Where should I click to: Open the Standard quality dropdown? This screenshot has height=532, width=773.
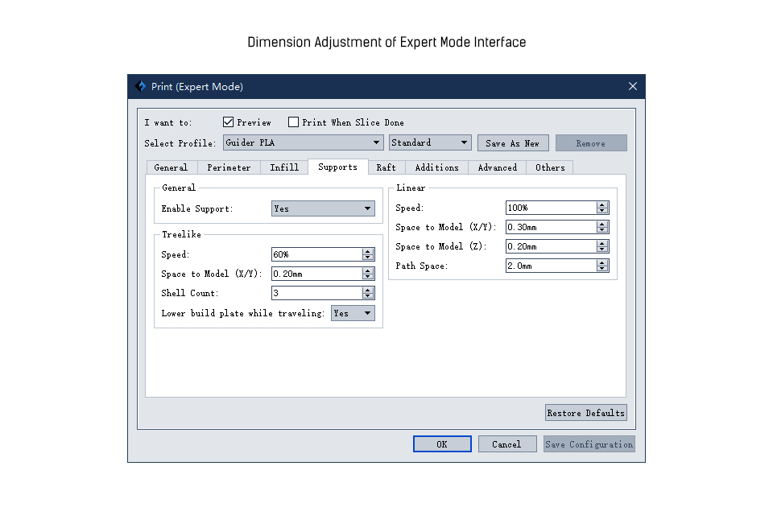(430, 142)
